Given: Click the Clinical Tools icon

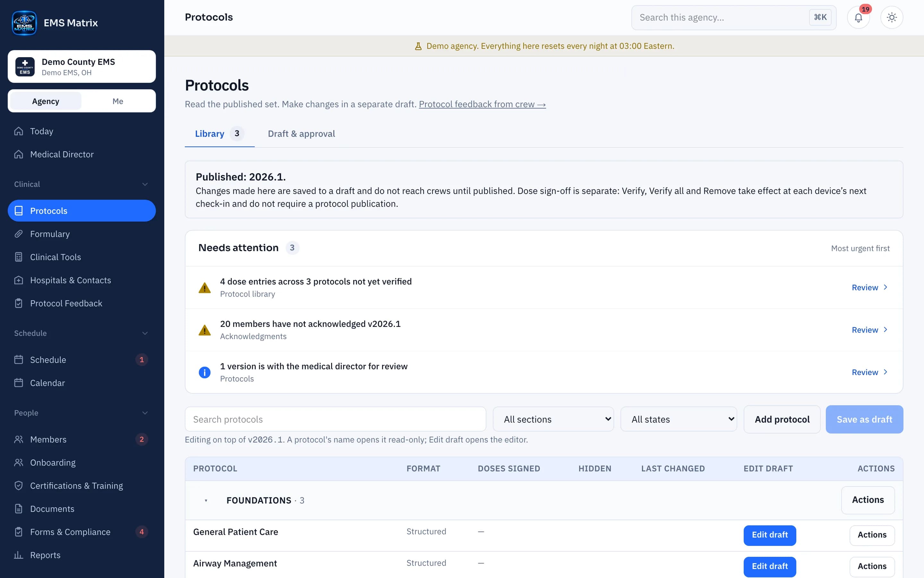Looking at the screenshot, I should point(19,257).
